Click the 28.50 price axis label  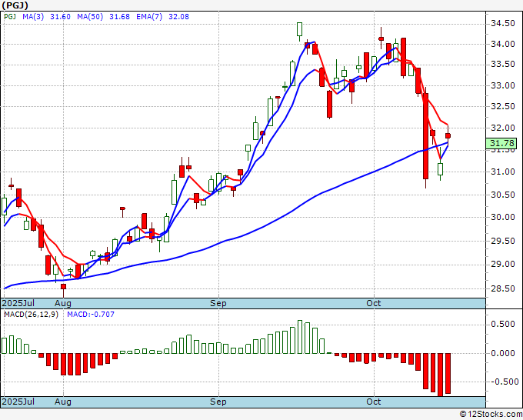click(x=503, y=288)
